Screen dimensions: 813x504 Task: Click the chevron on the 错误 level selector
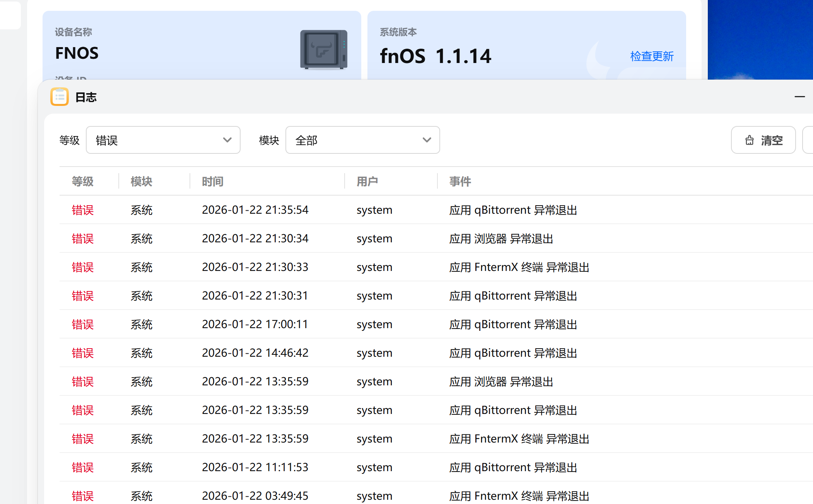[x=227, y=140]
